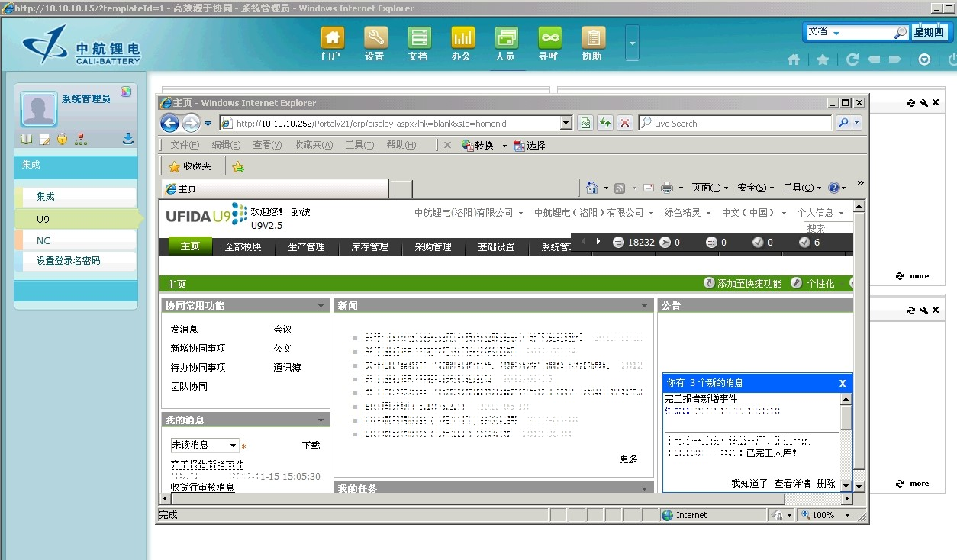Image resolution: width=957 pixels, height=560 pixels.
Task: Click the Stop red X button in 主页 window
Action: [x=625, y=123]
